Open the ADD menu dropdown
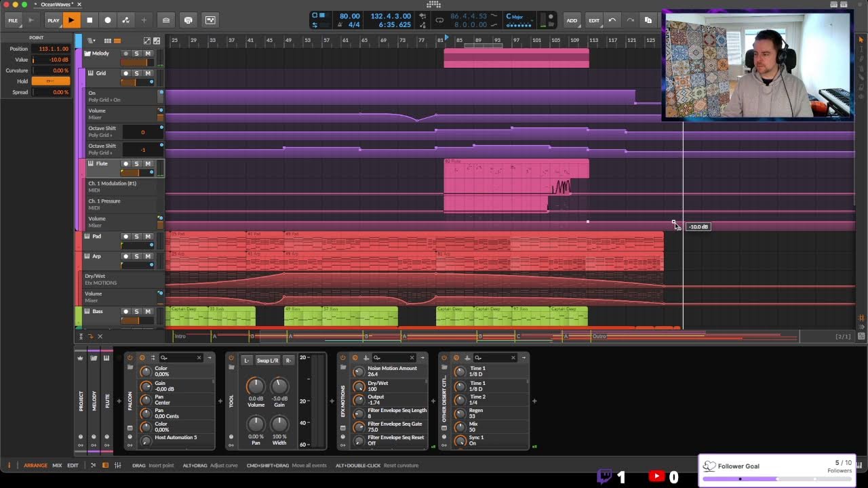Viewport: 868px width, 488px height. (572, 20)
